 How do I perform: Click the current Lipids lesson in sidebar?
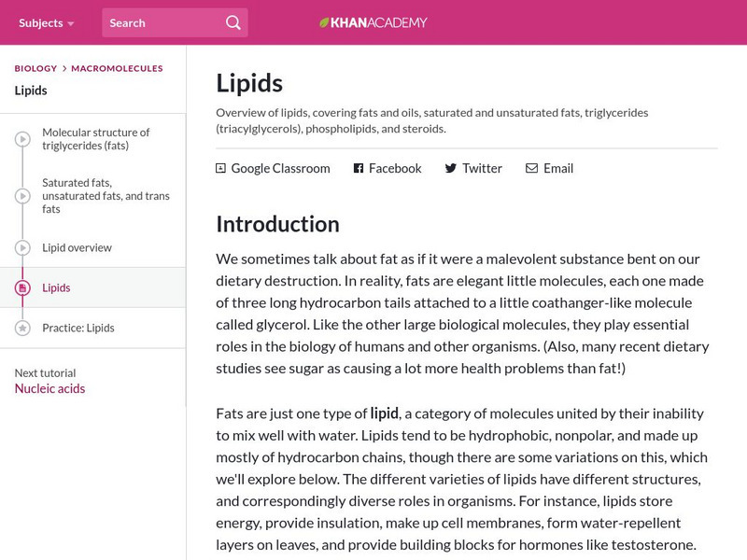[59, 287]
